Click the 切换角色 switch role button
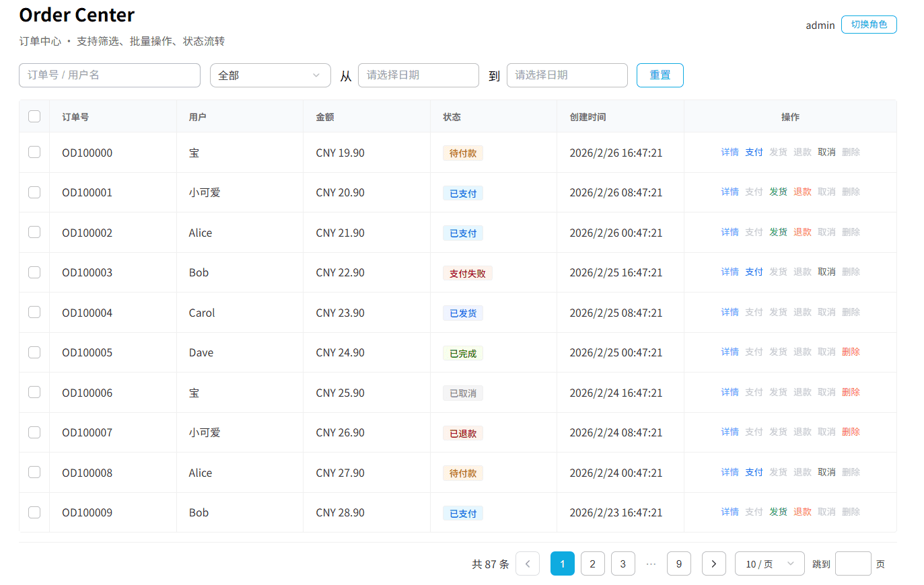This screenshot has height=585, width=924. (x=868, y=24)
